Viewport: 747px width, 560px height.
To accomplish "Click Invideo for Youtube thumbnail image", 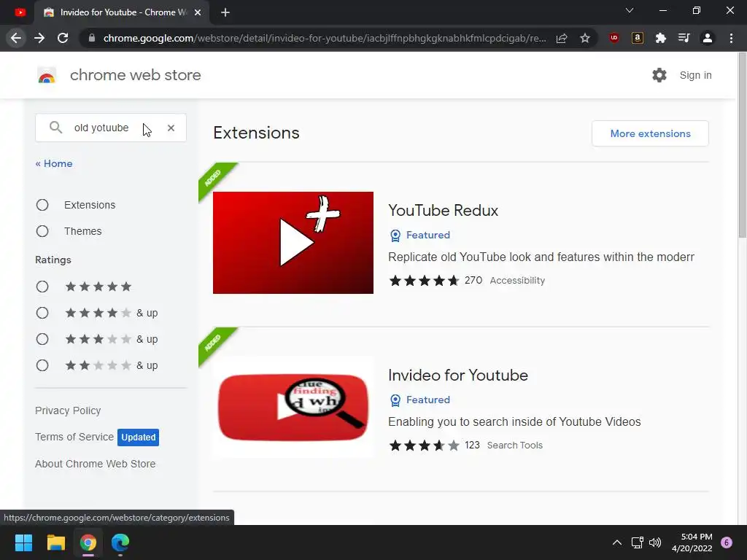I will click(x=293, y=408).
